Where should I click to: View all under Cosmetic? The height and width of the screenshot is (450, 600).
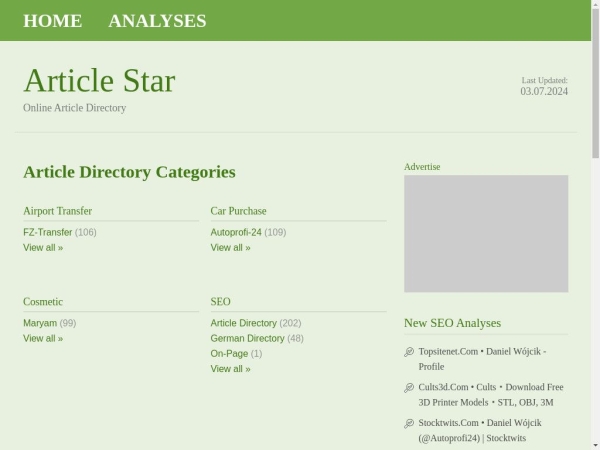pyautogui.click(x=43, y=338)
